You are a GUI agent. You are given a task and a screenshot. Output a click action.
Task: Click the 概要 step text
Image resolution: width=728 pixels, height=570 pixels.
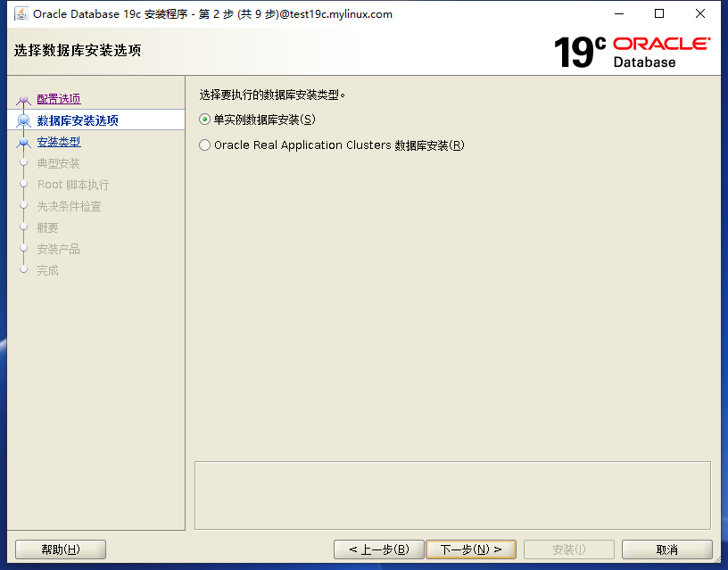click(48, 227)
